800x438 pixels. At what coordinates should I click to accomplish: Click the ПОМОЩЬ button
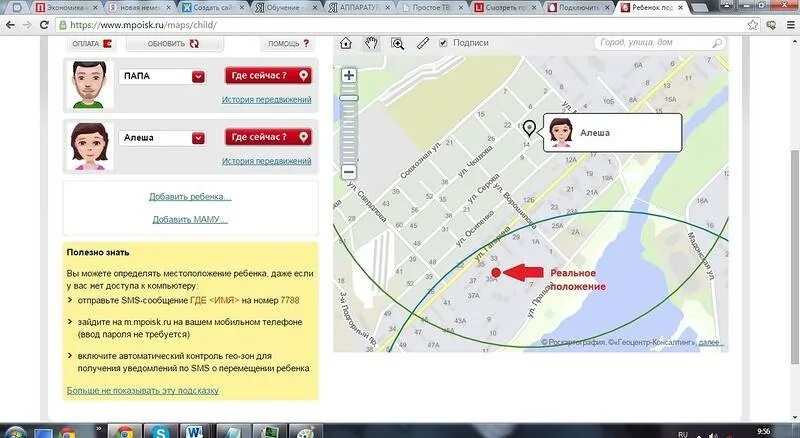[289, 44]
